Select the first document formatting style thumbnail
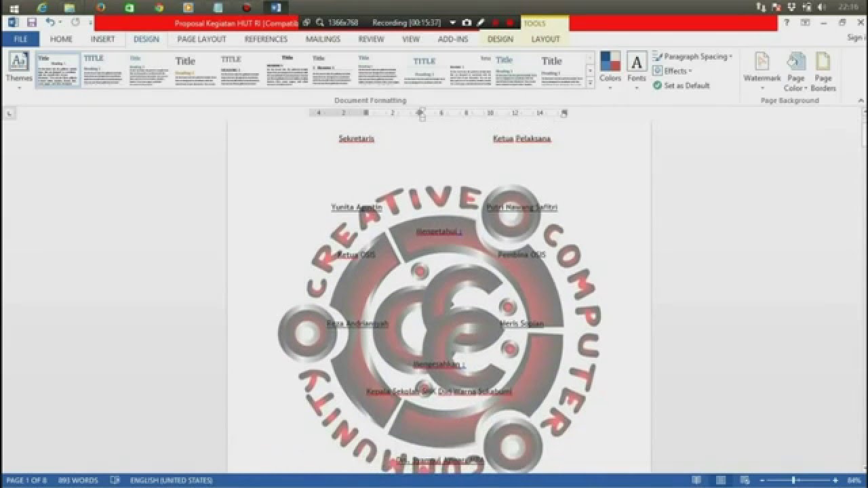The height and width of the screenshot is (488, 868). (58, 70)
